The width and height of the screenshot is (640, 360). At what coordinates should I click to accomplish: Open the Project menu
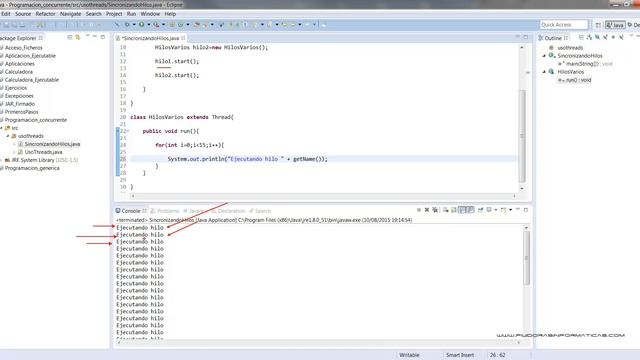coord(114,13)
